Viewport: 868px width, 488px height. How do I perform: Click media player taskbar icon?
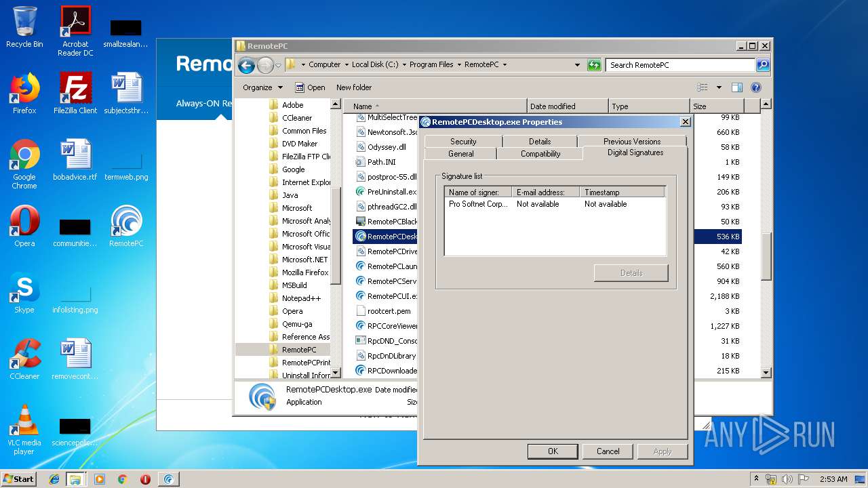click(x=100, y=479)
